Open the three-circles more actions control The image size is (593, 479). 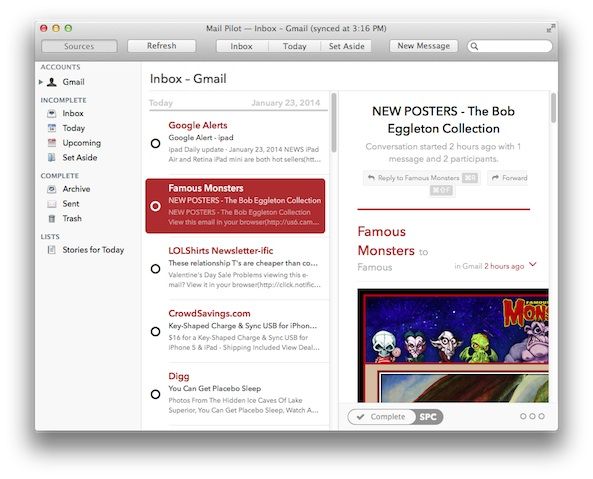pyautogui.click(x=532, y=416)
